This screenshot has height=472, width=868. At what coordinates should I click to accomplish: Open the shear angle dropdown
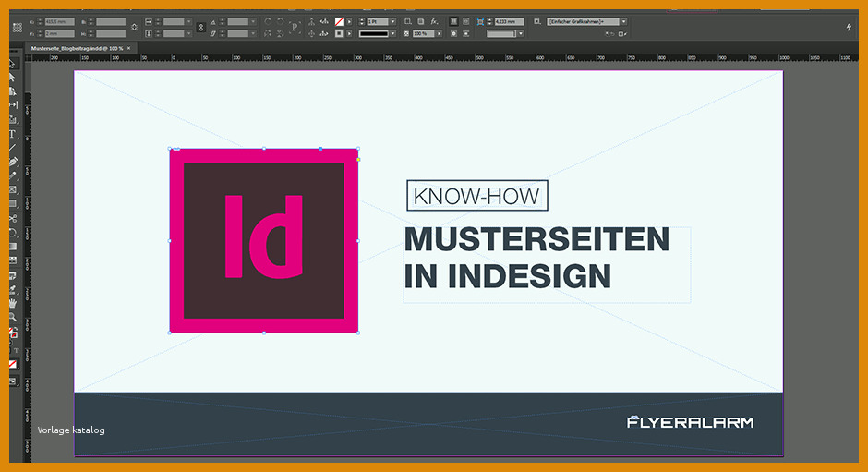[253, 34]
